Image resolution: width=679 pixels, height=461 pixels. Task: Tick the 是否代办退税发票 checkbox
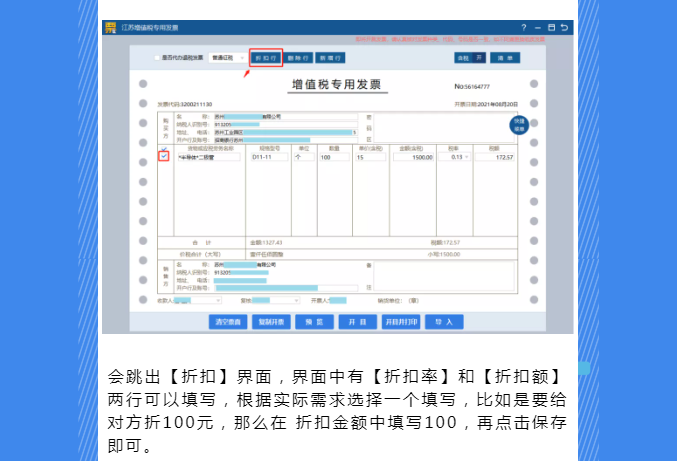157,58
